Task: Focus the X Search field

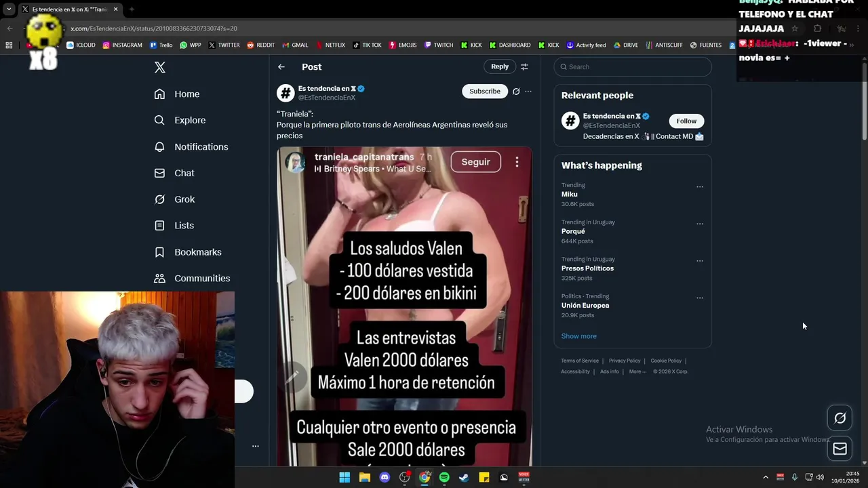Action: 633,66
